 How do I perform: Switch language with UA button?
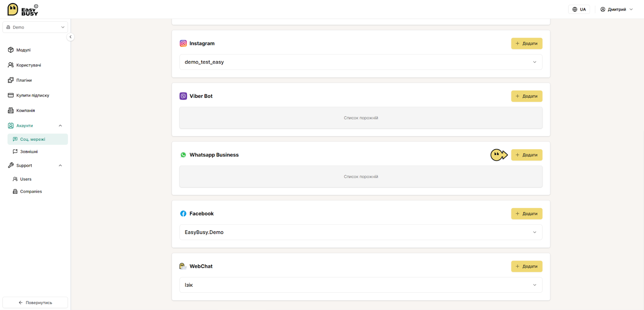pyautogui.click(x=579, y=9)
